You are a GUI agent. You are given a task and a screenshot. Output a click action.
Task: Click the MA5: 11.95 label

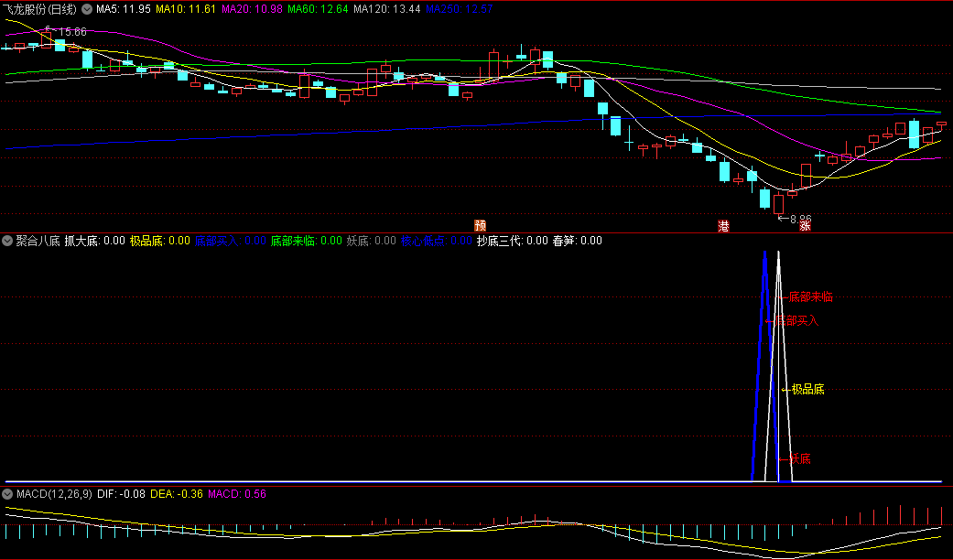point(124,9)
